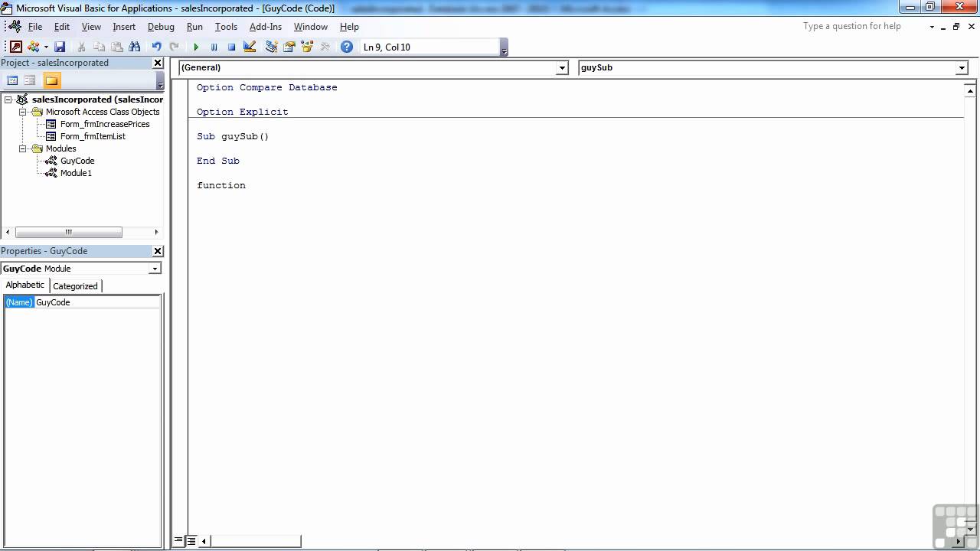
Task: Open the Window menu
Action: click(x=311, y=26)
